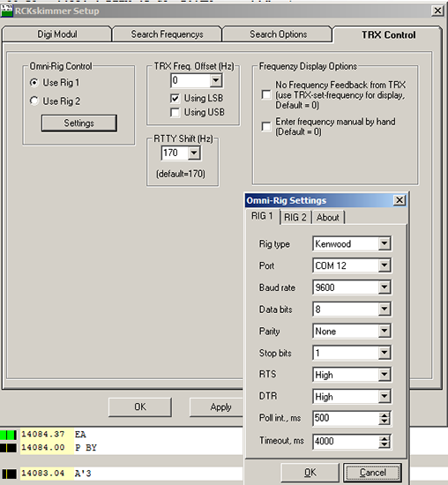The height and width of the screenshot is (485, 448).
Task: Select the 14083.04 frequency entry
Action: [42, 473]
